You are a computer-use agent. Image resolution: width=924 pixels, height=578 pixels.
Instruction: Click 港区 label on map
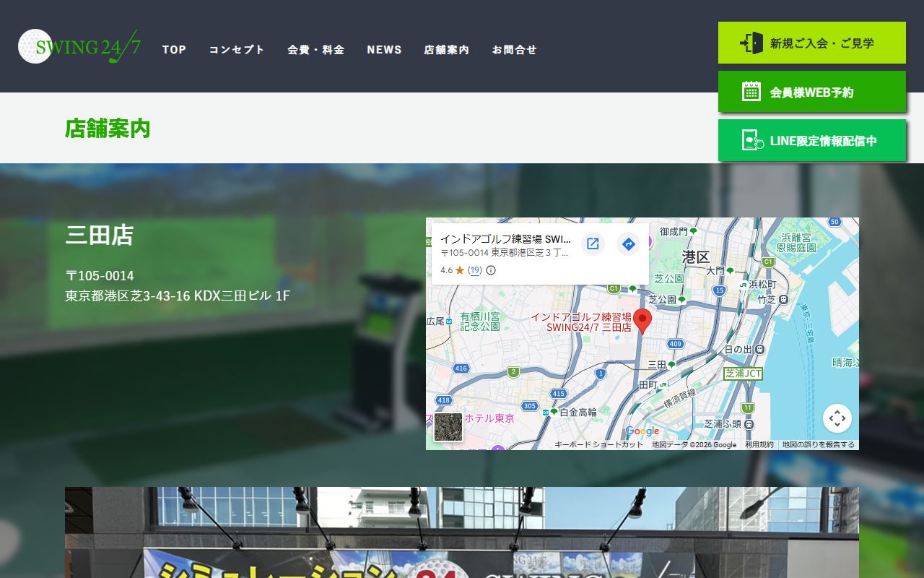(x=696, y=257)
